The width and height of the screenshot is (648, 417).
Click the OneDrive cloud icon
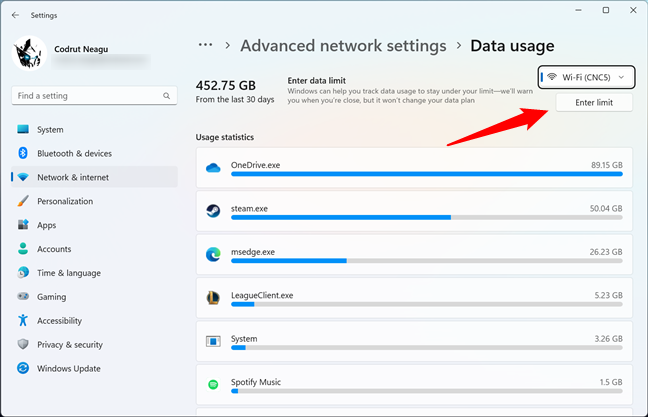point(213,168)
